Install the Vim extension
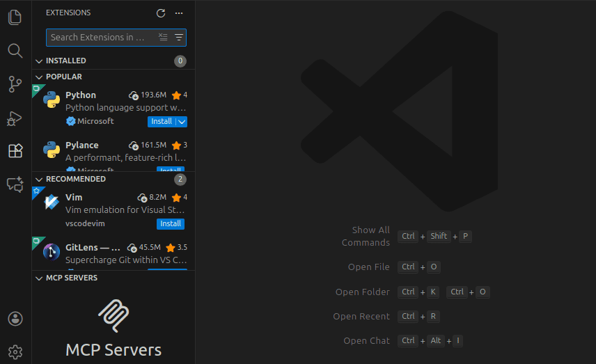Viewport: 596px width, 364px height. click(x=171, y=224)
